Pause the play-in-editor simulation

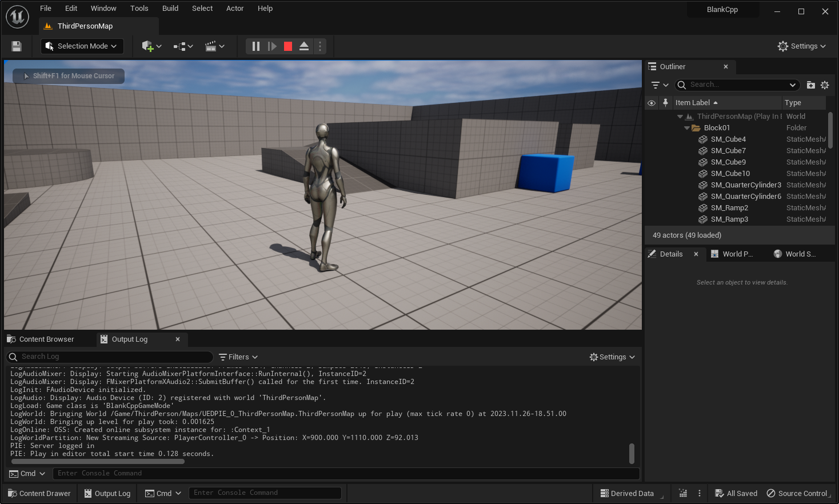(x=256, y=46)
